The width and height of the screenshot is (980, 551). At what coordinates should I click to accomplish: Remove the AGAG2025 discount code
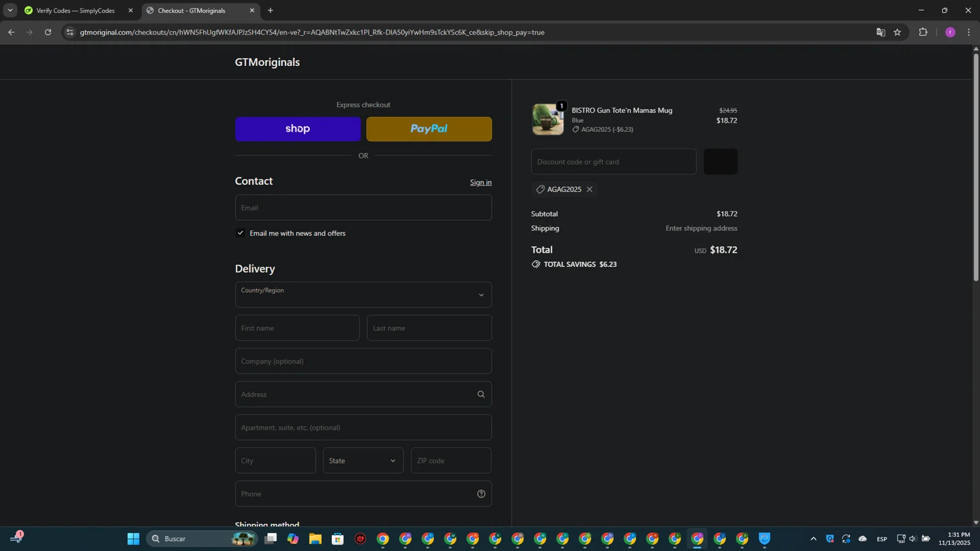tap(589, 189)
